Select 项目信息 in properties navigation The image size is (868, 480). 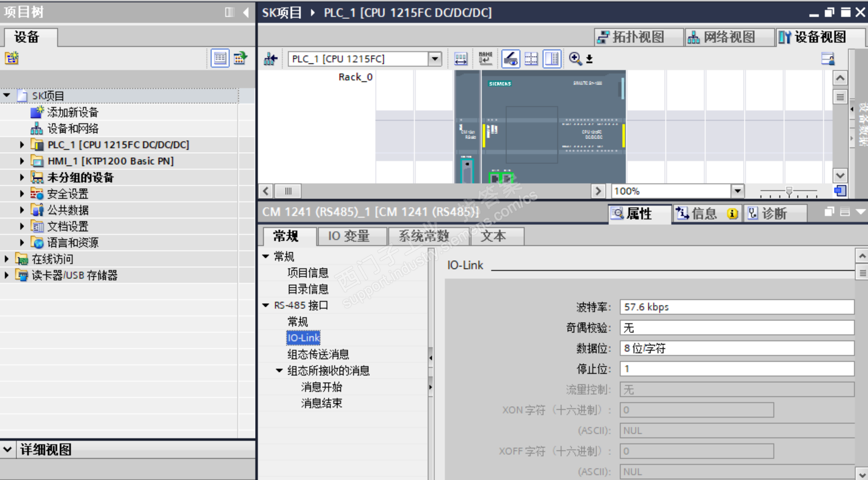308,273
